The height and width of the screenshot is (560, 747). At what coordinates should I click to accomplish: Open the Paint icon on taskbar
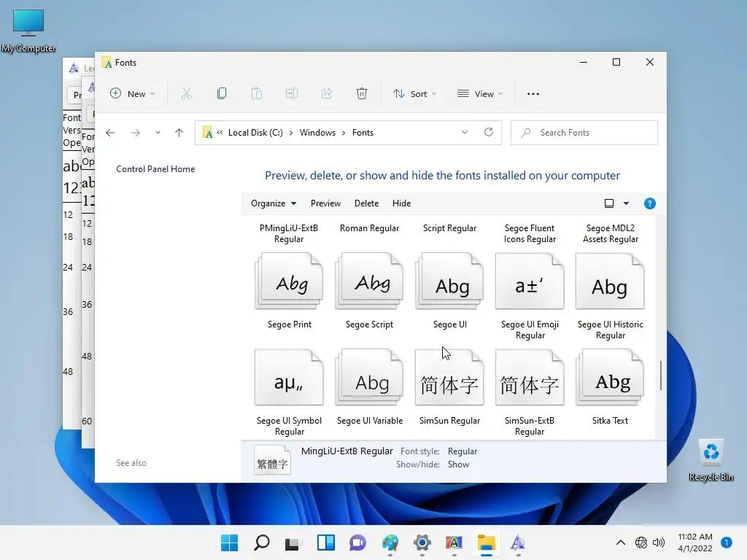click(390, 542)
